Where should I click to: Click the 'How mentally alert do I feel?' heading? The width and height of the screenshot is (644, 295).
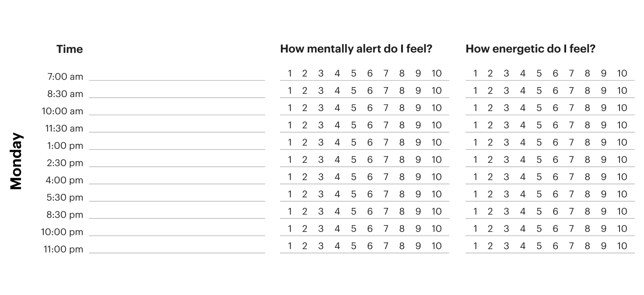pyautogui.click(x=356, y=49)
